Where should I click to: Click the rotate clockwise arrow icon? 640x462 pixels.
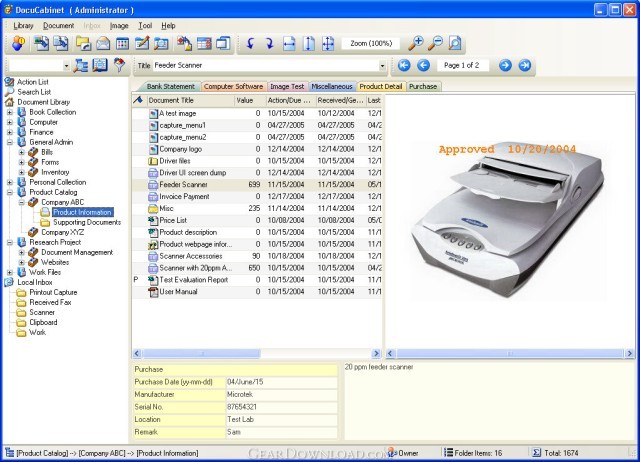point(269,43)
